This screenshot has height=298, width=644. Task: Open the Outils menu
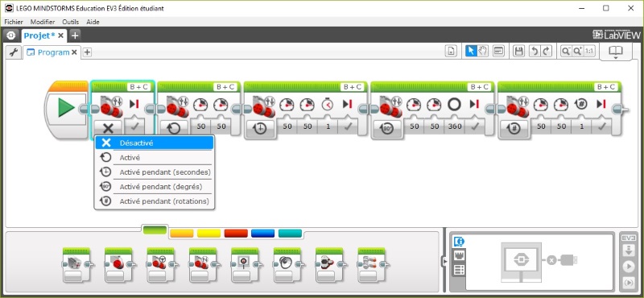(x=70, y=22)
